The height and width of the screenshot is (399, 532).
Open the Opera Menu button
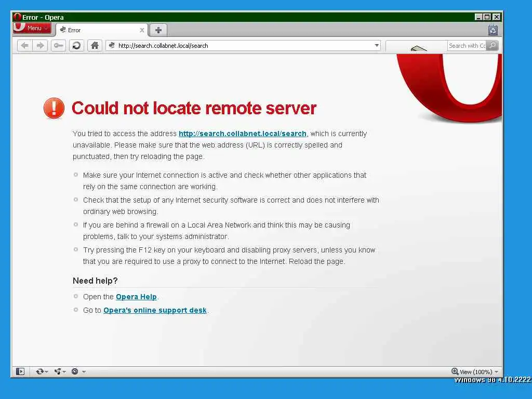click(32, 28)
